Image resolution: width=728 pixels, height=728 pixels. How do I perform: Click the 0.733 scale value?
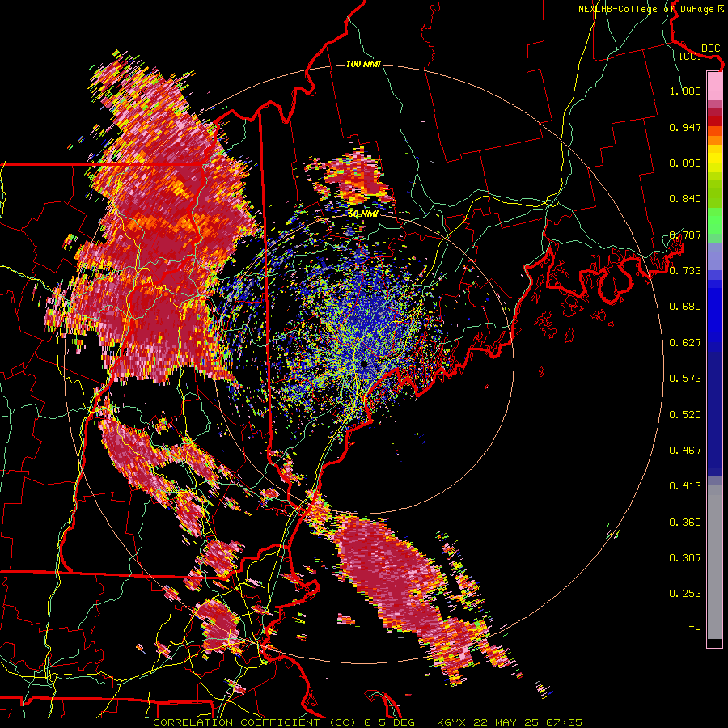[x=685, y=271]
